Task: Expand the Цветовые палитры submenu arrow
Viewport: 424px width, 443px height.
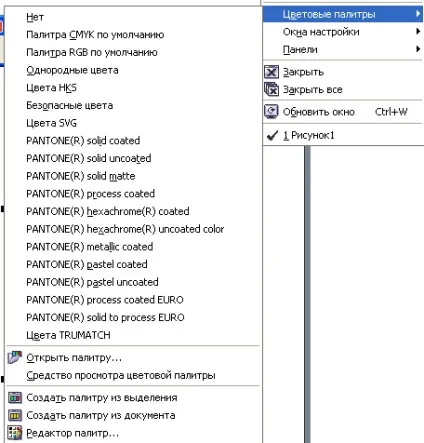Action: [418, 14]
